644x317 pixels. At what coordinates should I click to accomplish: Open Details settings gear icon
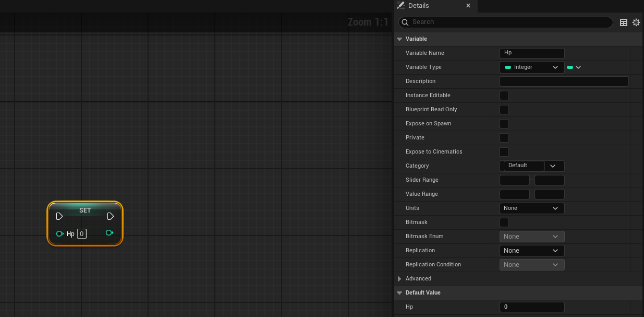tap(636, 22)
